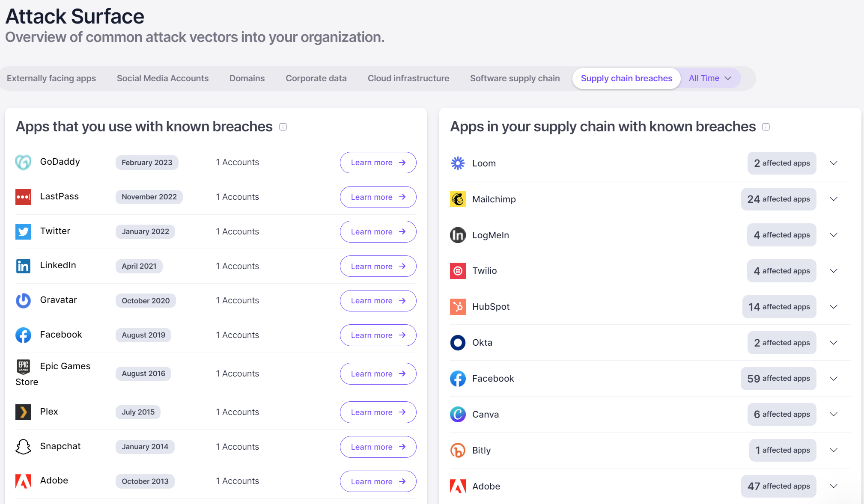Click the LogMeIn logo icon

tap(458, 235)
